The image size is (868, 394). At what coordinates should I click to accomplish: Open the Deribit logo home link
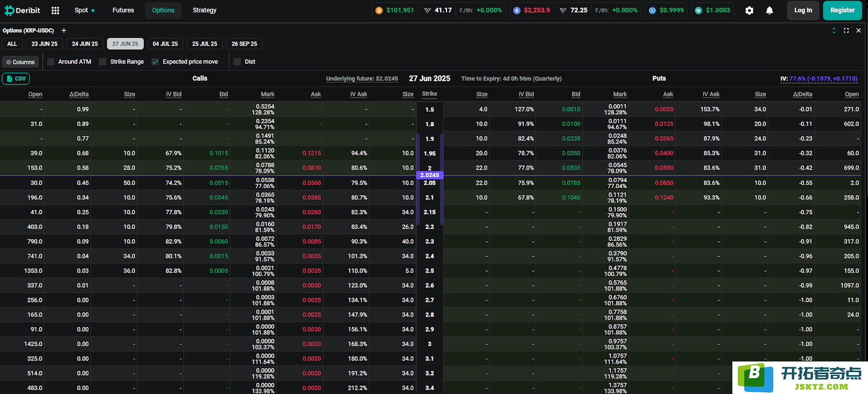22,10
